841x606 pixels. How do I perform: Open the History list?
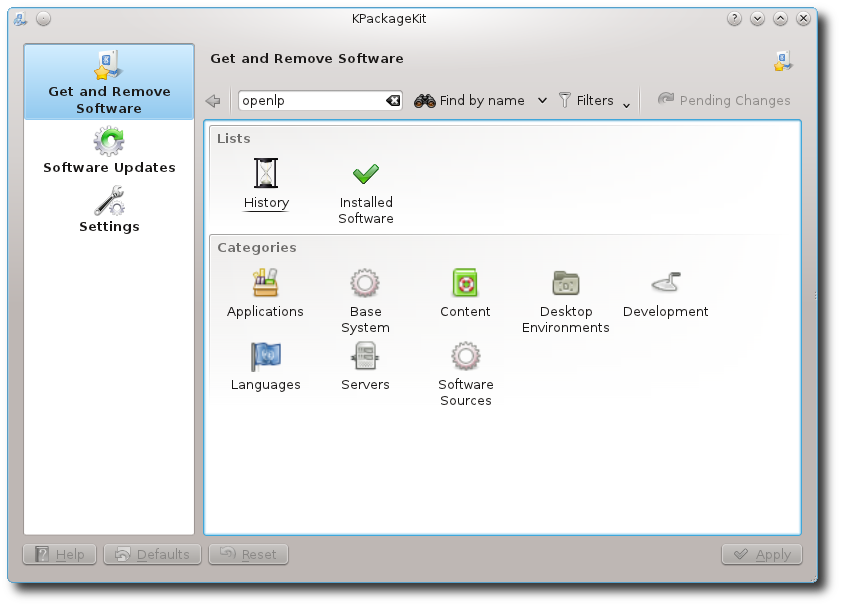click(266, 183)
